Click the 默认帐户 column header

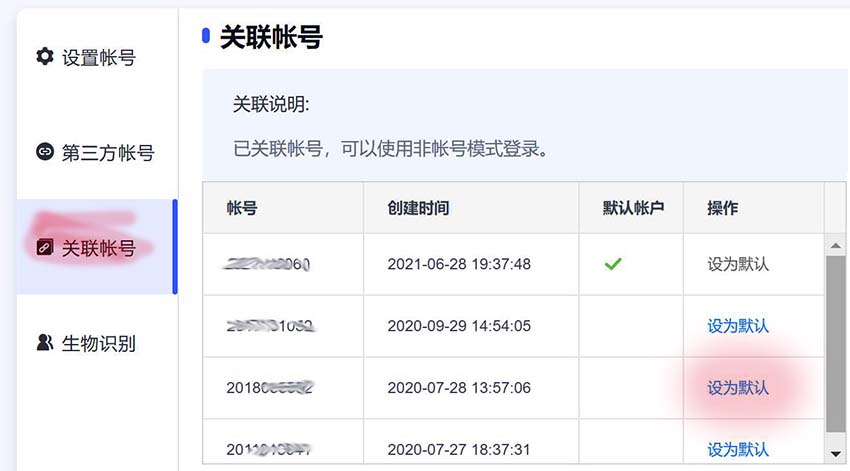click(633, 208)
